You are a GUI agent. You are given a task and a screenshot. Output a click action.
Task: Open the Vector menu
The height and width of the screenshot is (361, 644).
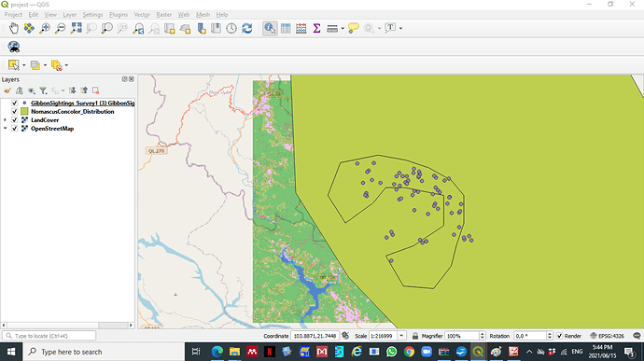142,15
